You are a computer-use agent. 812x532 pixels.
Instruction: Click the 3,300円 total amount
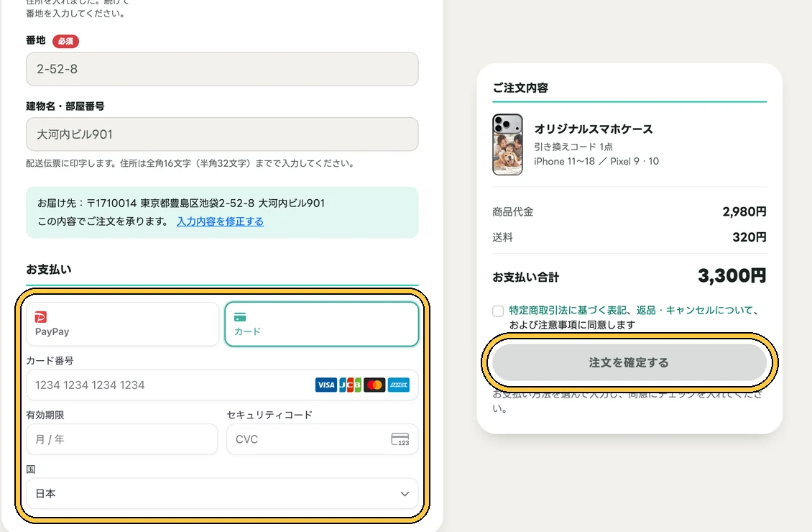pyautogui.click(x=732, y=275)
